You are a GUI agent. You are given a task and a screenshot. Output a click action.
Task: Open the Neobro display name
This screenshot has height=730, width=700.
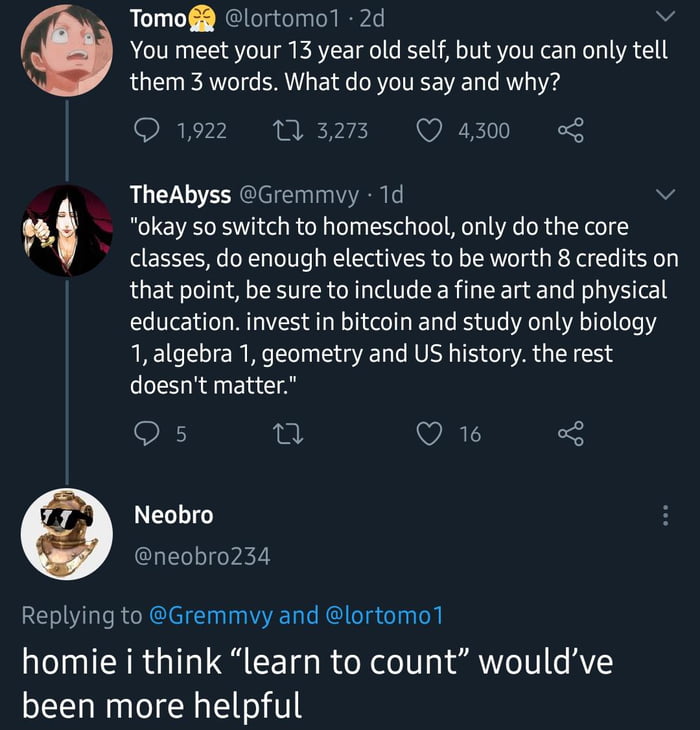pos(173,515)
